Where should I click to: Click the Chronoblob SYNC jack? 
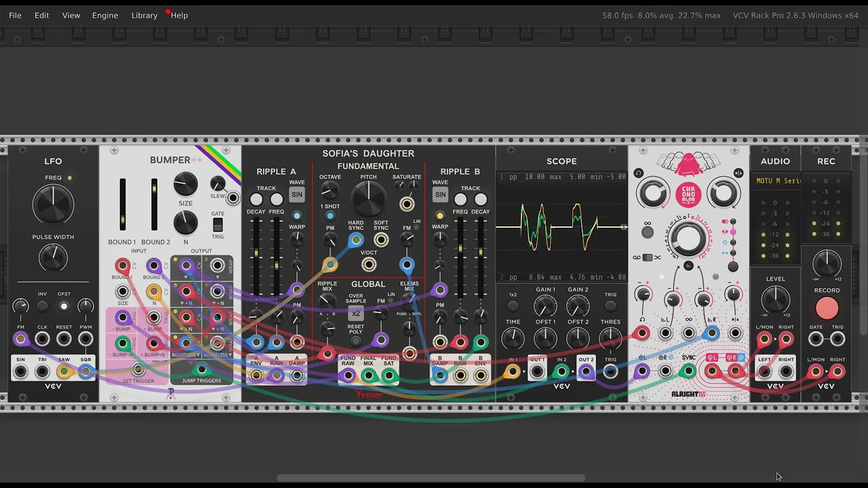click(688, 371)
